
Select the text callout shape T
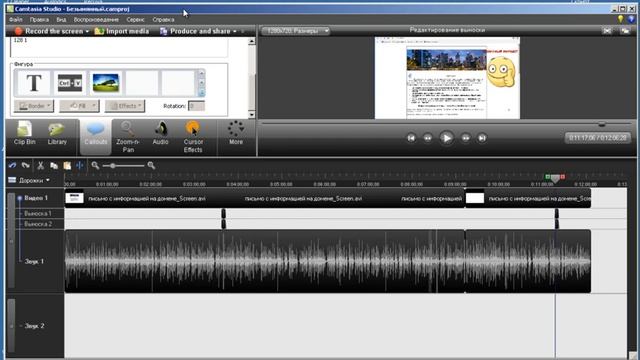pos(33,83)
